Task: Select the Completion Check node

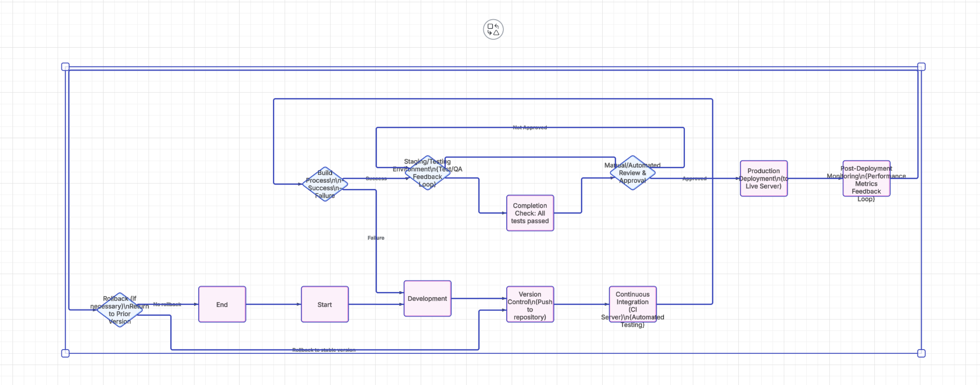Action: 530,213
